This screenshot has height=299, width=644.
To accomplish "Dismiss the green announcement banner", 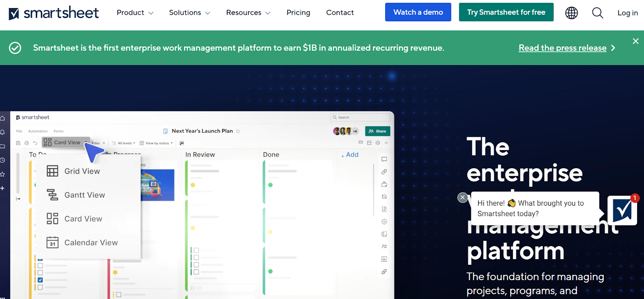I will pyautogui.click(x=636, y=41).
